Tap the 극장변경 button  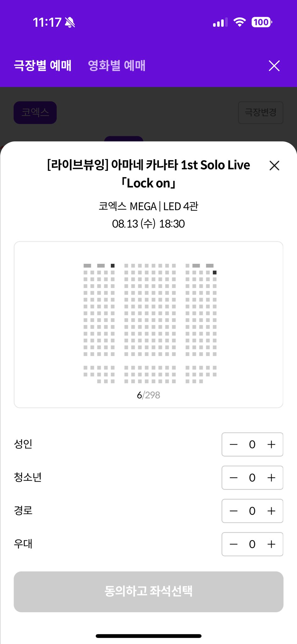[261, 112]
